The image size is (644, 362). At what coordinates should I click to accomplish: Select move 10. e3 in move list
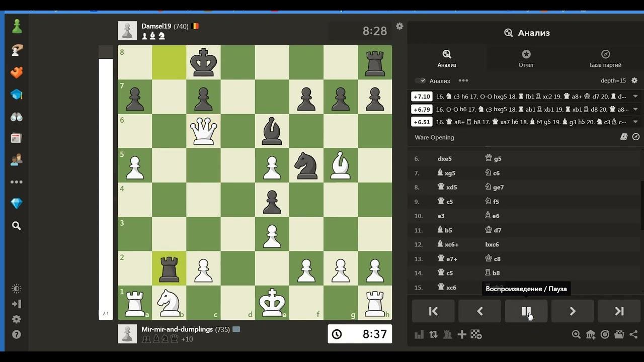click(441, 216)
